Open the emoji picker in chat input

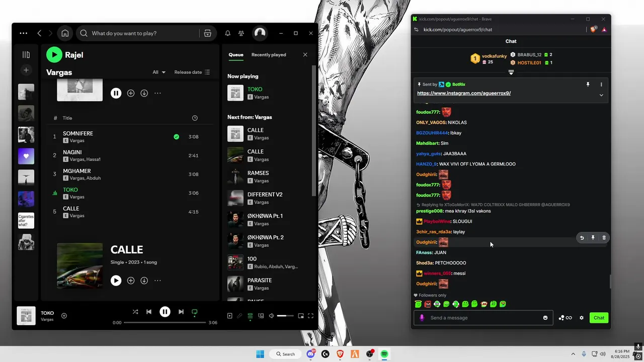click(545, 318)
